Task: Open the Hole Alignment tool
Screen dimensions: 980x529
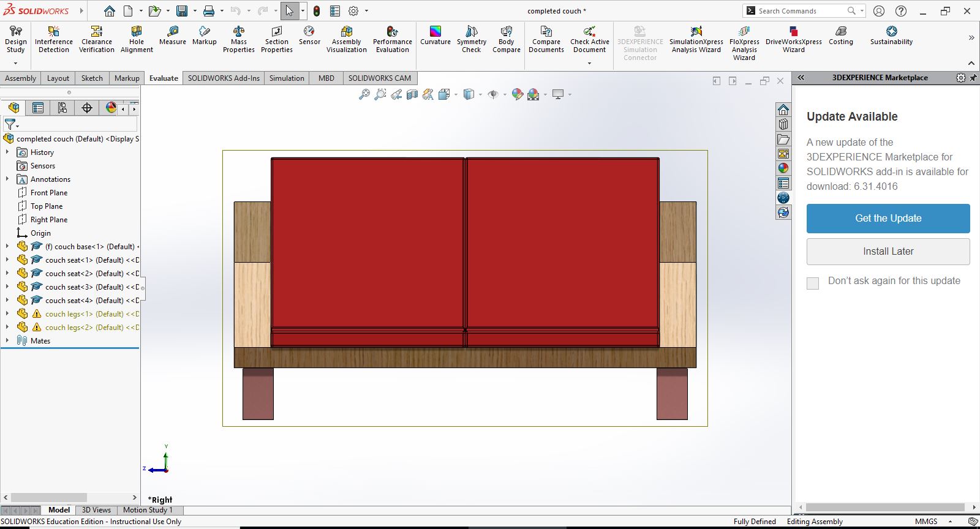Action: pyautogui.click(x=137, y=39)
